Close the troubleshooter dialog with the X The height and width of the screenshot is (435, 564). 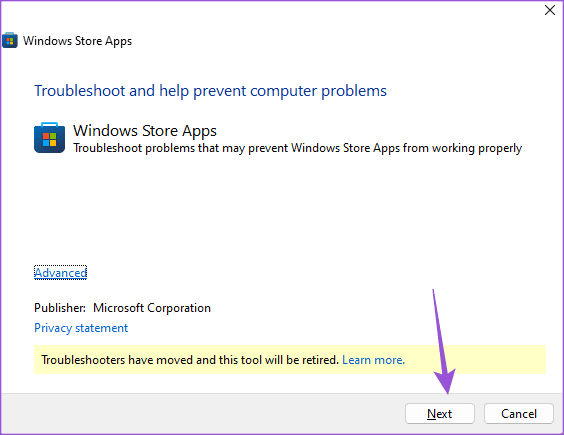tap(550, 10)
